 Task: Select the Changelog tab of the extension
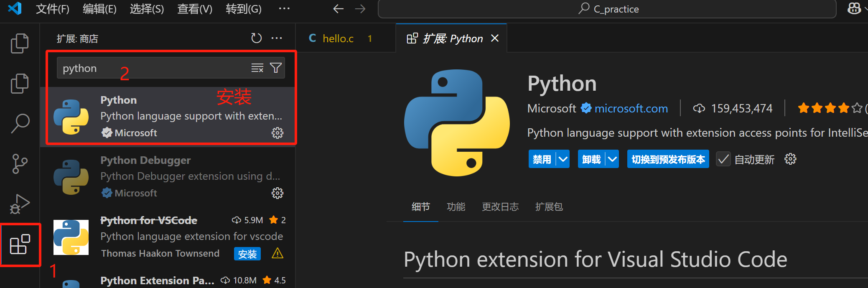[500, 206]
